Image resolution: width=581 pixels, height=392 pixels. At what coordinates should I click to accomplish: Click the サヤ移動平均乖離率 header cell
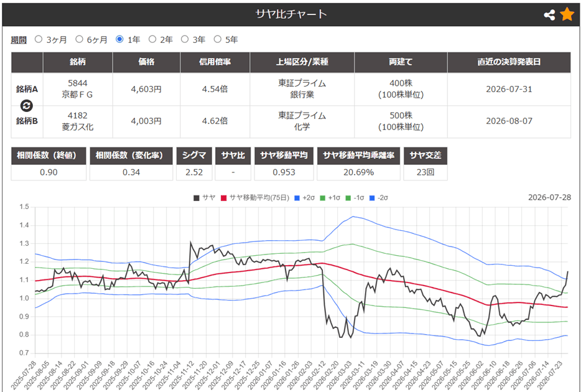pos(358,156)
